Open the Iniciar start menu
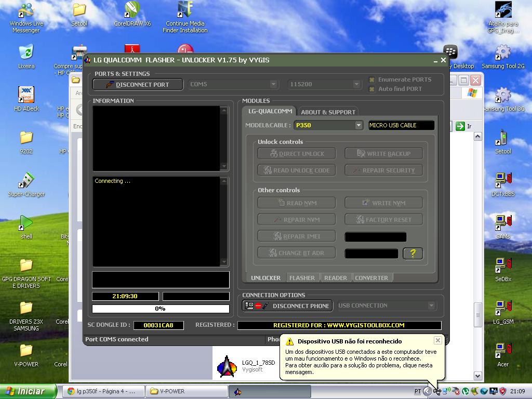532x399 pixels. pos(28,391)
